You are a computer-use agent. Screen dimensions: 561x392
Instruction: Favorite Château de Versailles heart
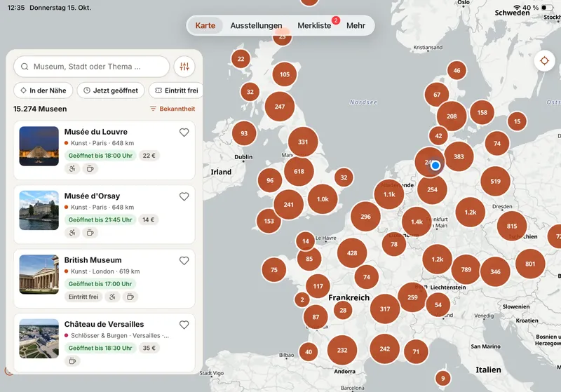coord(184,325)
